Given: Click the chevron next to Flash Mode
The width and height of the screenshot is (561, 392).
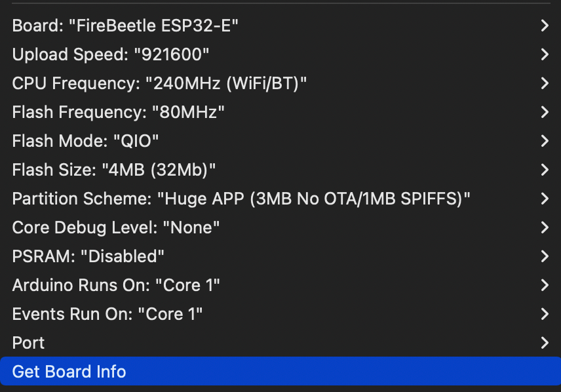Looking at the screenshot, I should [x=545, y=141].
